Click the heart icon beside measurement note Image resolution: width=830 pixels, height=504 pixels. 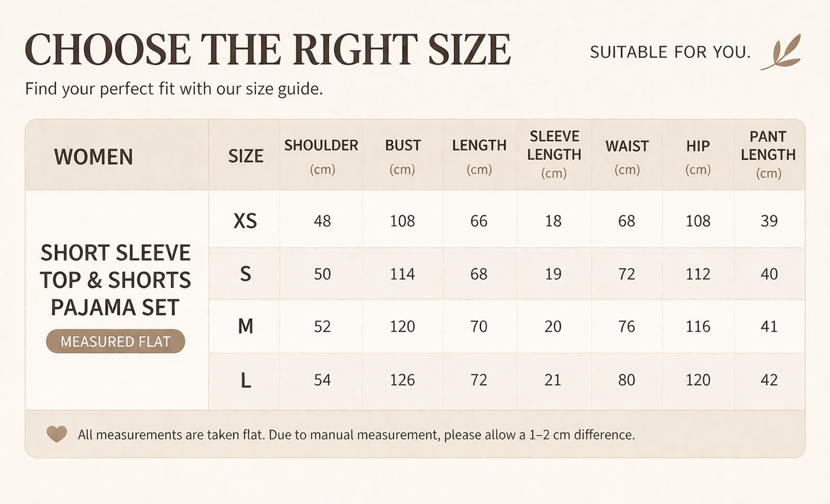click(57, 434)
